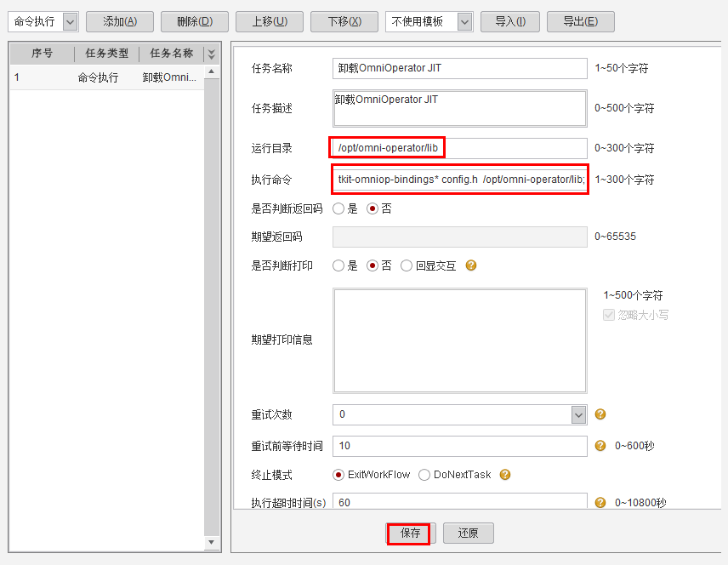Viewport: 728px width, 565px height.
Task: Select 否 for 是否判断打印
Action: click(x=372, y=265)
